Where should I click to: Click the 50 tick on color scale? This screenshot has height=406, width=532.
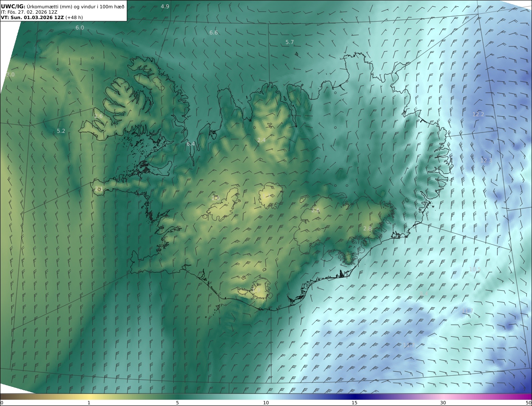[529, 403]
